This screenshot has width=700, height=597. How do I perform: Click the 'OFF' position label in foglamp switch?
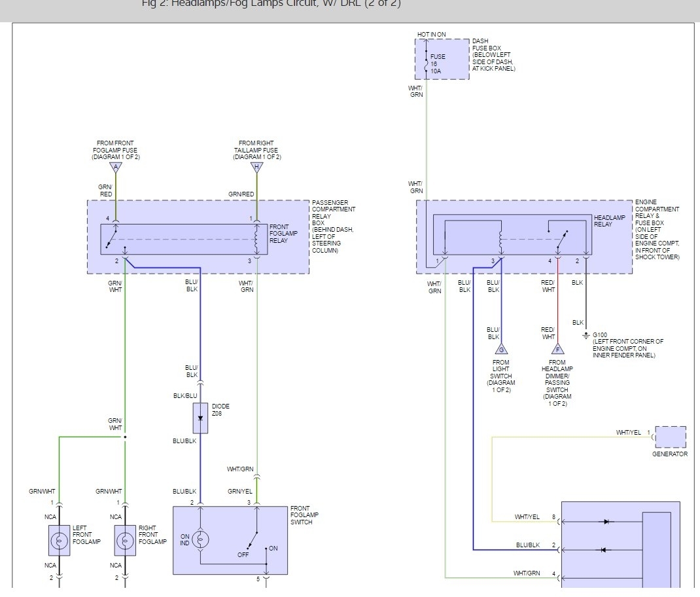[243, 554]
